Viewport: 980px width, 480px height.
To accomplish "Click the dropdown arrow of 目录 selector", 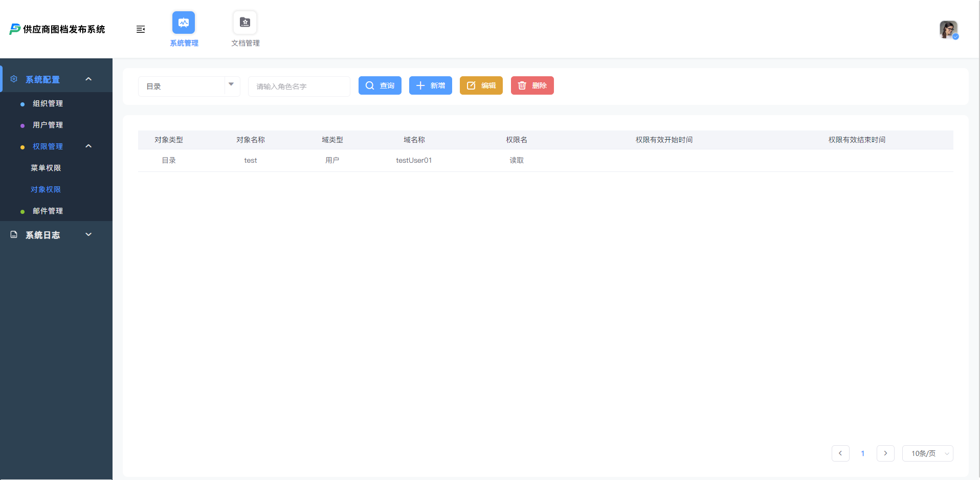I will pos(231,85).
